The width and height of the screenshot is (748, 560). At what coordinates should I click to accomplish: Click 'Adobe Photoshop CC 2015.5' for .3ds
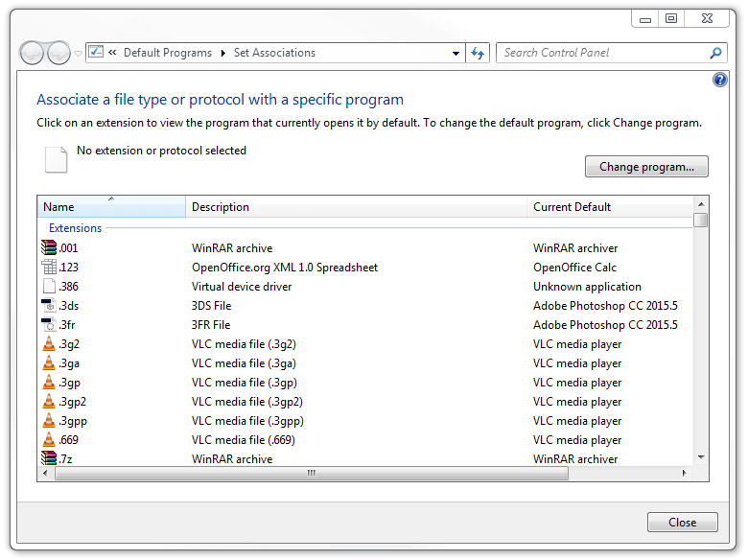click(x=605, y=306)
